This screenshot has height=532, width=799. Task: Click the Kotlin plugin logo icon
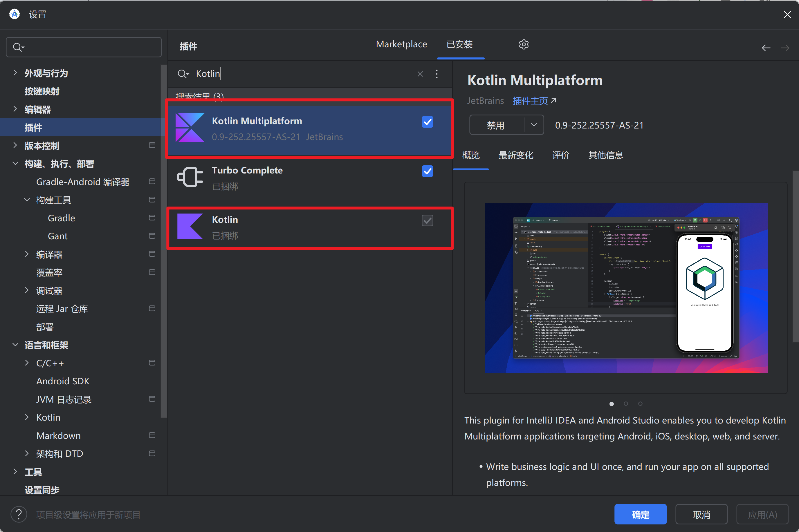coord(190,226)
